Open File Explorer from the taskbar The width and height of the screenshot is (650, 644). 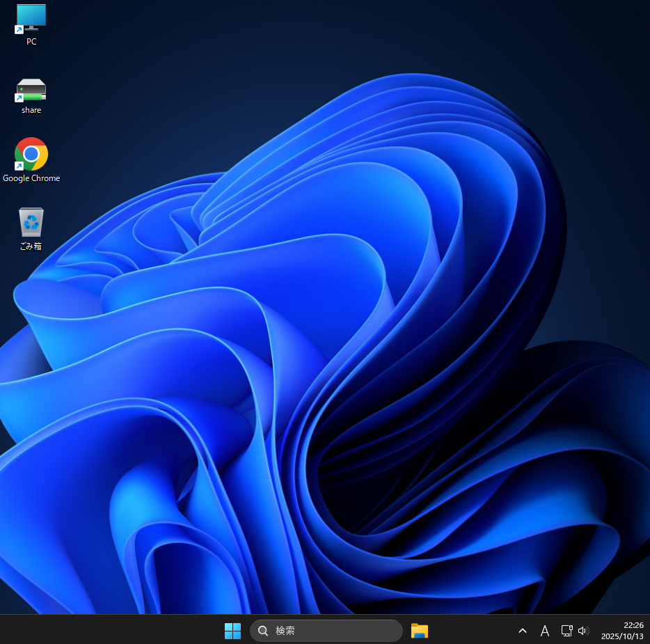coord(419,631)
